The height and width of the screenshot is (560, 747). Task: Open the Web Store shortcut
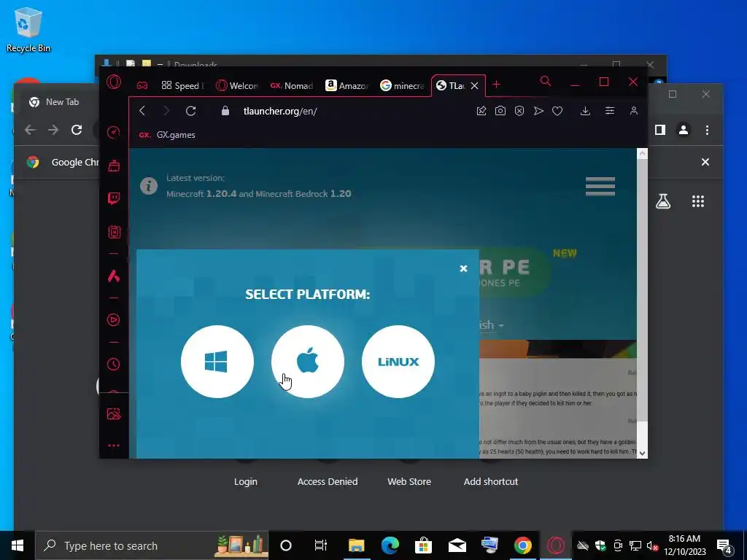409,481
